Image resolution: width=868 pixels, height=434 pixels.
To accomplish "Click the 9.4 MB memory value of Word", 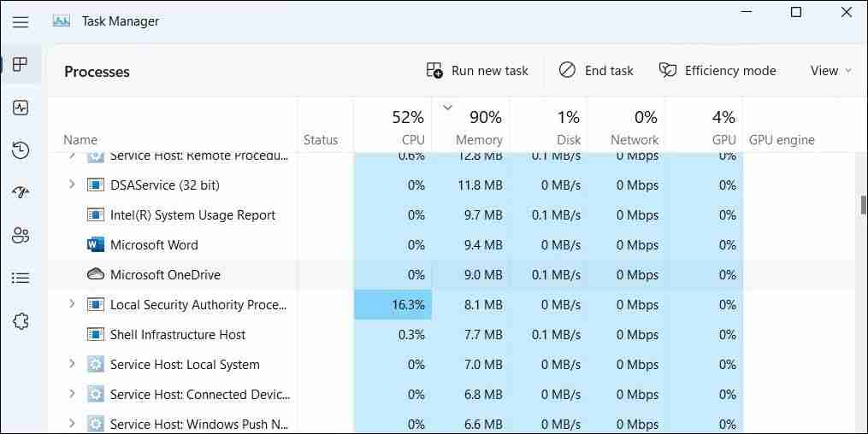I will coord(470,245).
